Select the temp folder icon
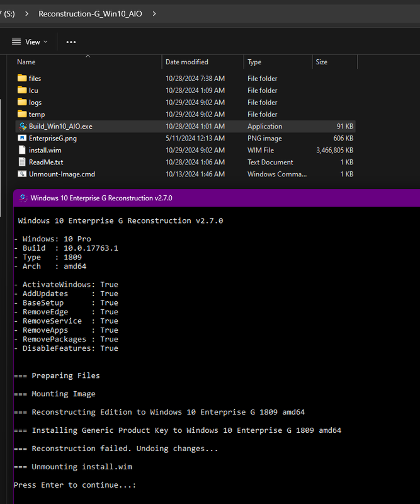The height and width of the screenshot is (504, 420). pos(22,114)
